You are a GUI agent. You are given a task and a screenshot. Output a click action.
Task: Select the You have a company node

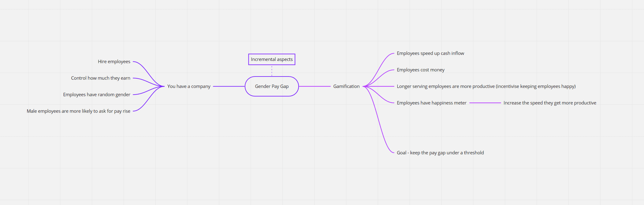tap(189, 86)
